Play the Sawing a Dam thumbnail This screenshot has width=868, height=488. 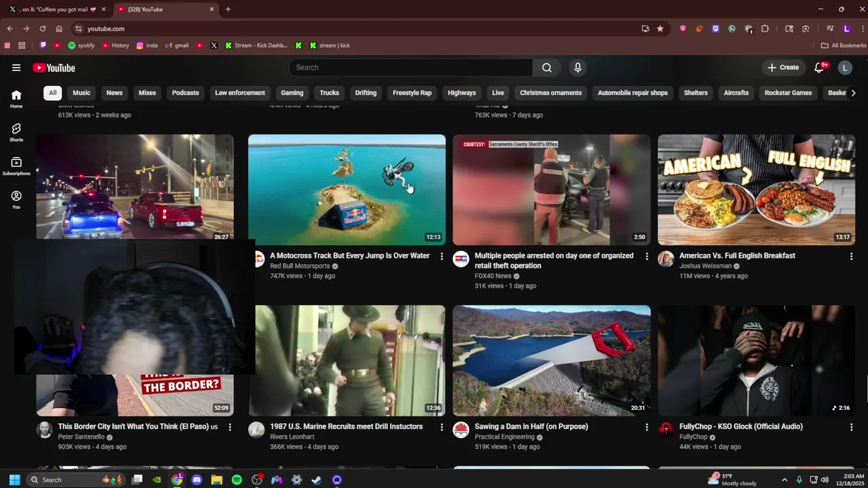pos(551,361)
